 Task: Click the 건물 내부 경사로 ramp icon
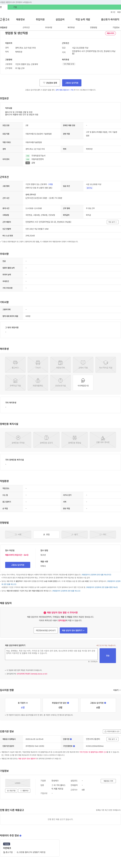tap(103, 440)
